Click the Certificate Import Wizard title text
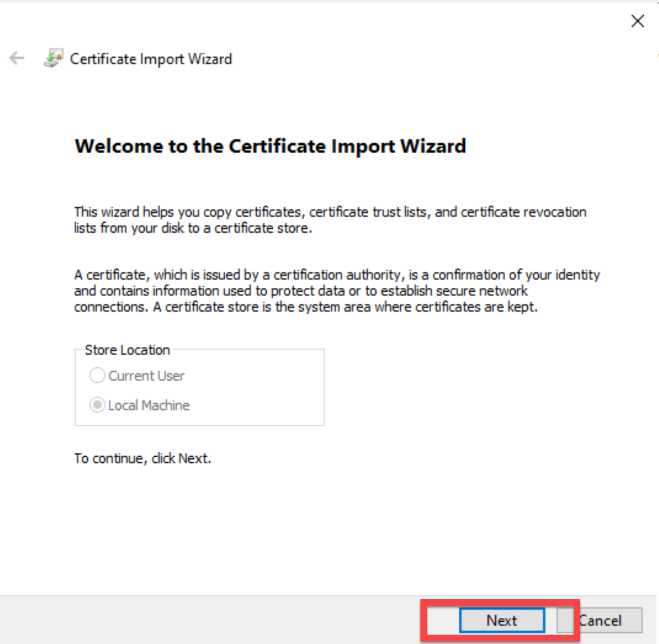Viewport: 659px width, 644px height. coord(151,59)
